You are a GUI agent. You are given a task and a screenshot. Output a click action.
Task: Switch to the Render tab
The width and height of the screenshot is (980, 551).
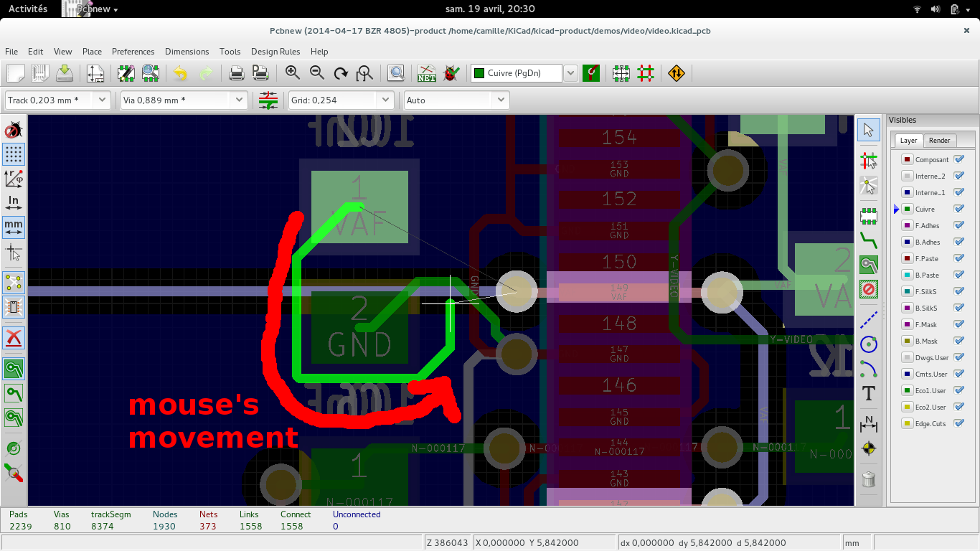pos(939,141)
